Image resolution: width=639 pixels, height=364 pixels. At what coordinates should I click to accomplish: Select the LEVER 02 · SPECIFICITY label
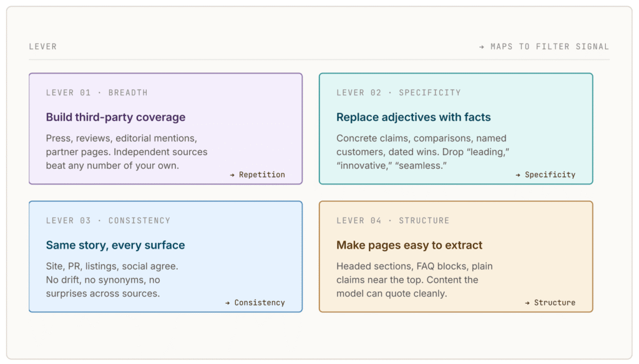click(x=399, y=93)
